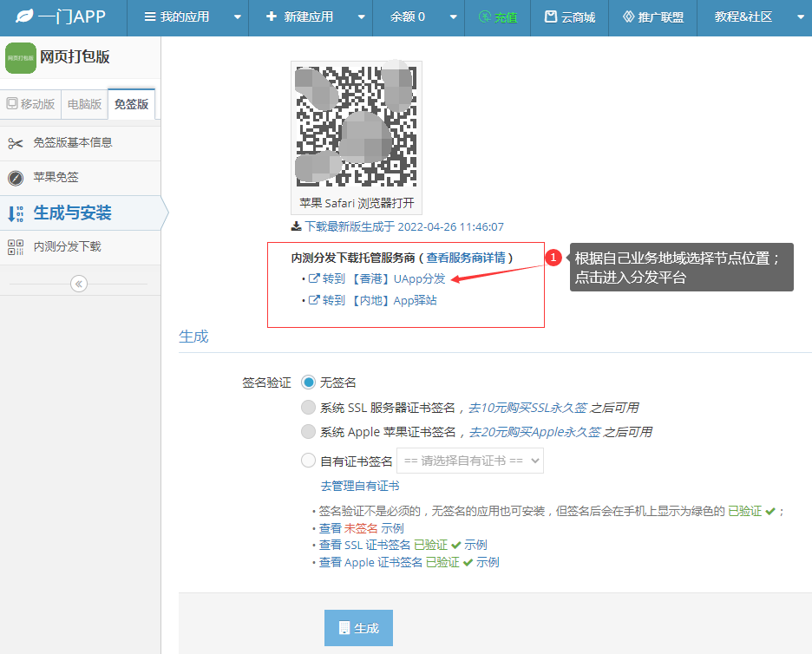The width and height of the screenshot is (812, 654).
Task: Click the compass icon beside 苹果免签
Action: (x=16, y=178)
